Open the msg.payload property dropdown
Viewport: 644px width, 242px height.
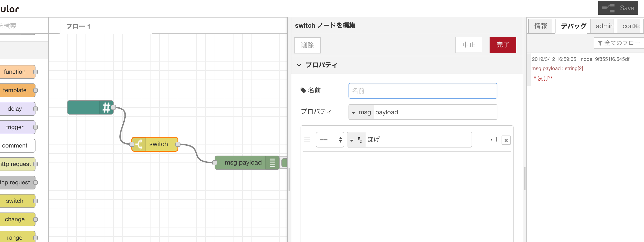(x=361, y=112)
